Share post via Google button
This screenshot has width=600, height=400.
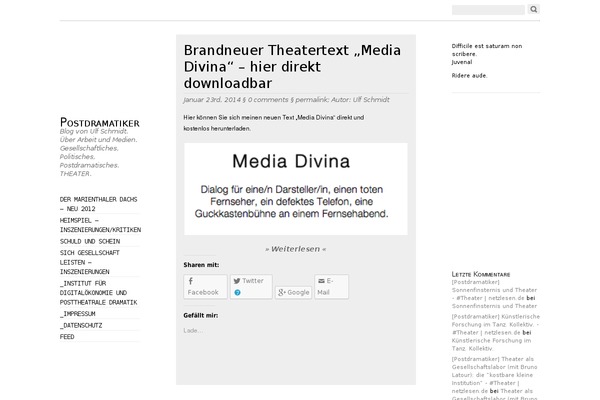[293, 292]
